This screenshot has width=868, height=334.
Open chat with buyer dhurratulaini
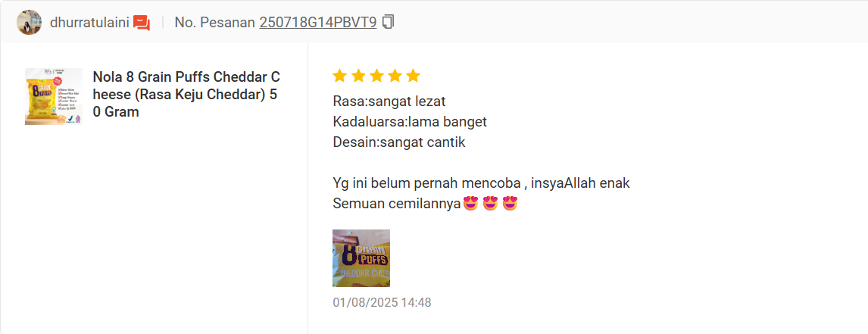tap(142, 23)
